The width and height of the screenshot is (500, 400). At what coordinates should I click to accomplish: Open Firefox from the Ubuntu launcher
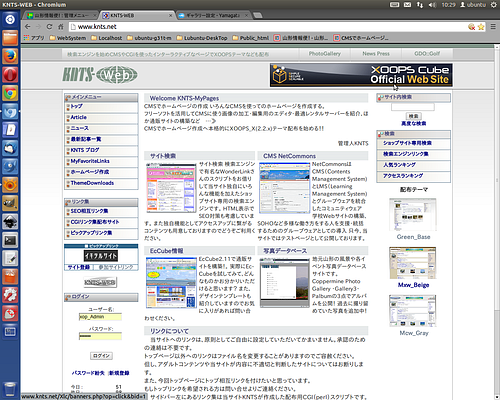(10, 56)
